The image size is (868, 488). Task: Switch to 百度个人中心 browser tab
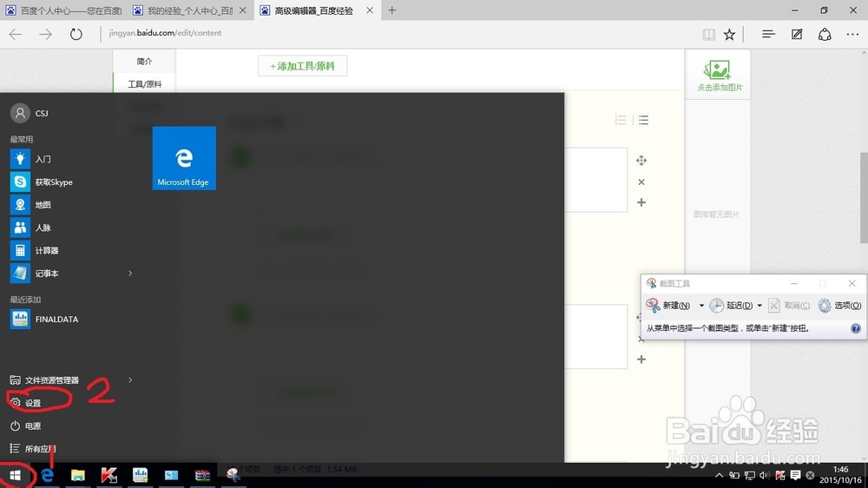point(62,10)
